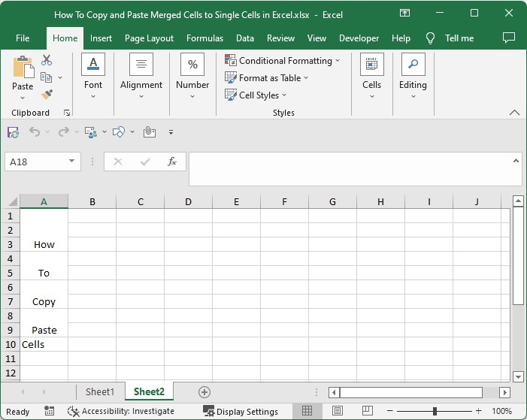Viewport: 527px width, 420px height.
Task: Open the Name Box dropdown arrow
Action: [x=72, y=161]
